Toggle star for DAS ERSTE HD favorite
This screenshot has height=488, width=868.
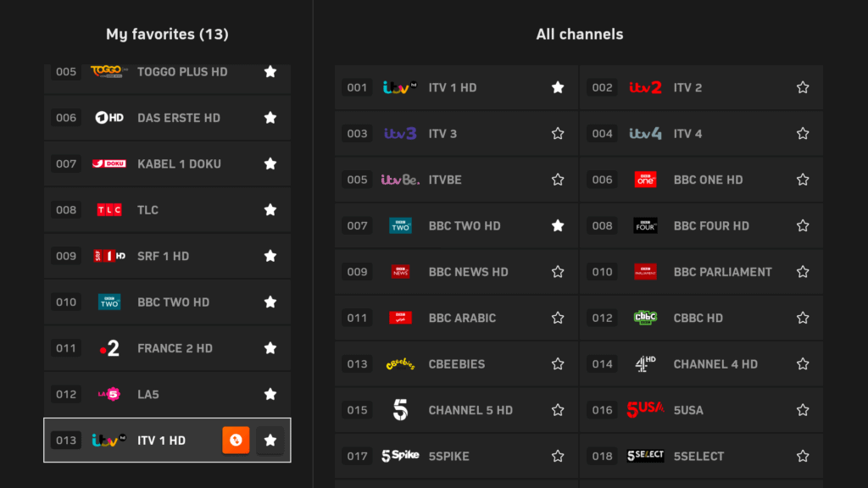[x=270, y=118]
